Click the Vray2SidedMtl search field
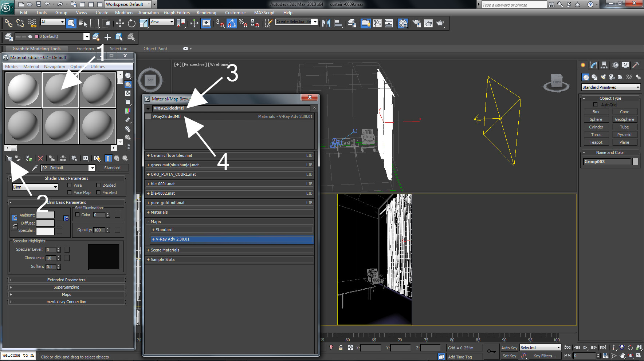This screenshot has height=361, width=644. point(231,108)
